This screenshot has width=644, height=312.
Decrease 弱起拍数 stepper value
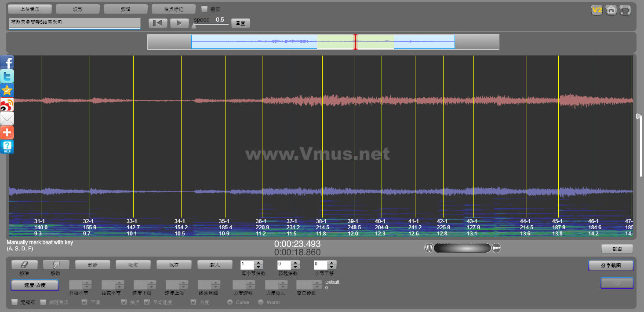pos(295,267)
